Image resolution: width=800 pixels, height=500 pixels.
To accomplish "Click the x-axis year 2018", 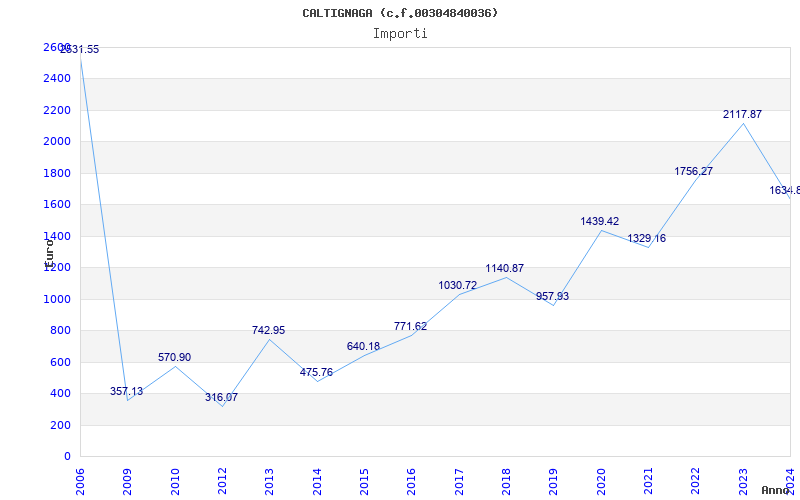I will click(x=506, y=482).
